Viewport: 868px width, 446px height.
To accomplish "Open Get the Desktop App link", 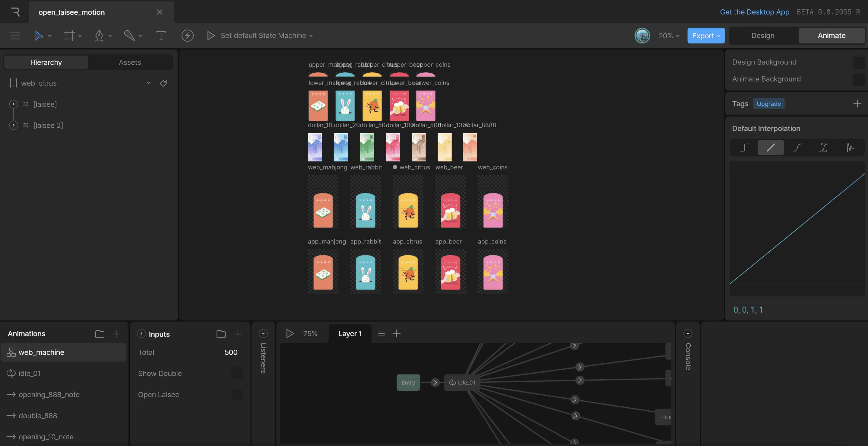I will [x=754, y=12].
